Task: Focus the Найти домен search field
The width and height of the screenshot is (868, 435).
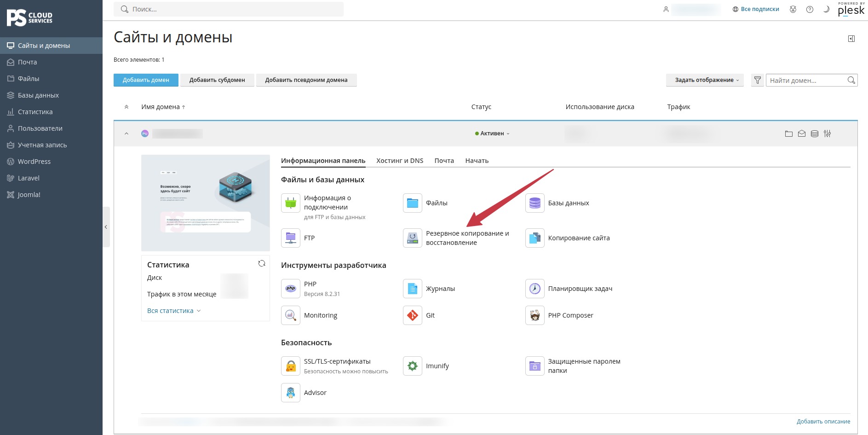Action: coord(807,80)
